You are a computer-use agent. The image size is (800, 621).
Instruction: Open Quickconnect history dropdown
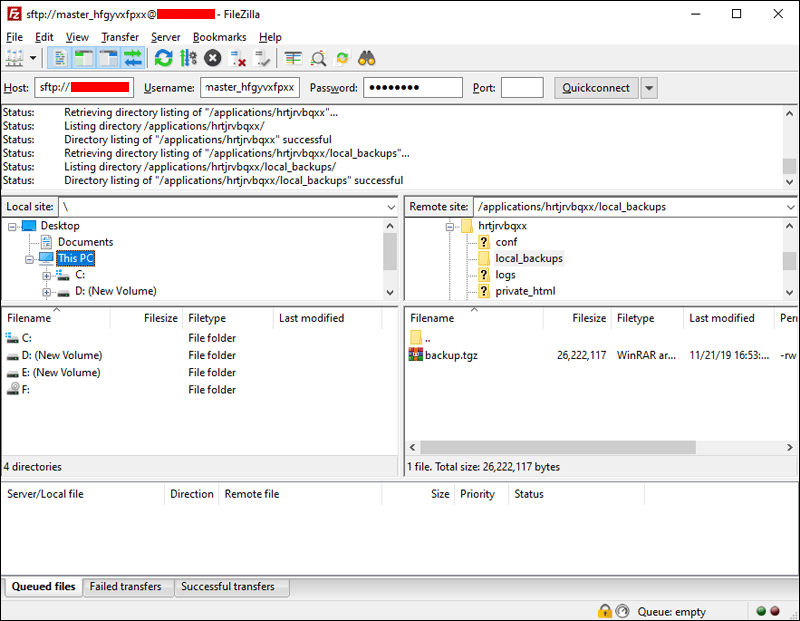point(649,88)
